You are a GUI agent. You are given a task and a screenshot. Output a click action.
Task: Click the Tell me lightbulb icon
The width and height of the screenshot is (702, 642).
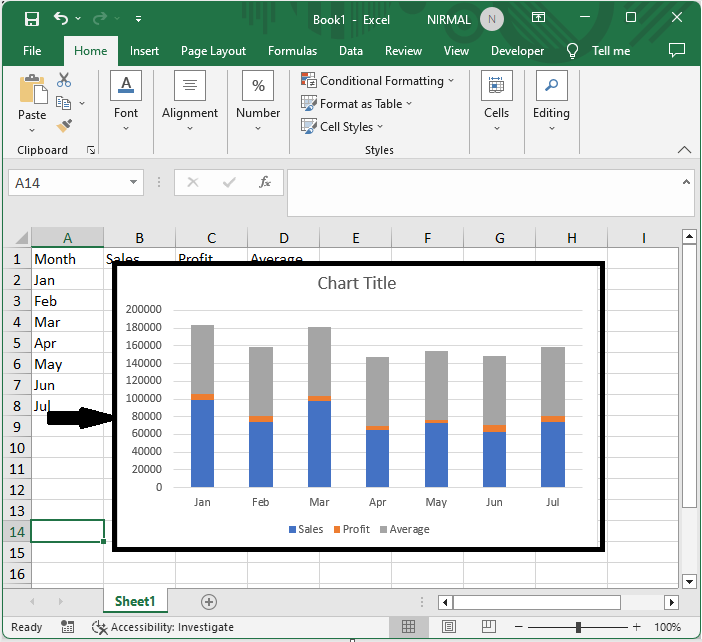point(573,51)
